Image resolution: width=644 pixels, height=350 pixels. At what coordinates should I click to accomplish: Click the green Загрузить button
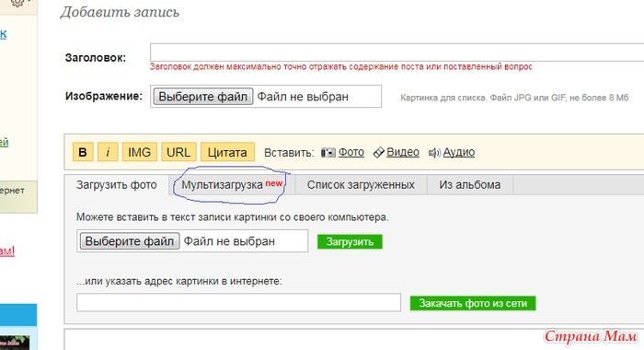[350, 242]
